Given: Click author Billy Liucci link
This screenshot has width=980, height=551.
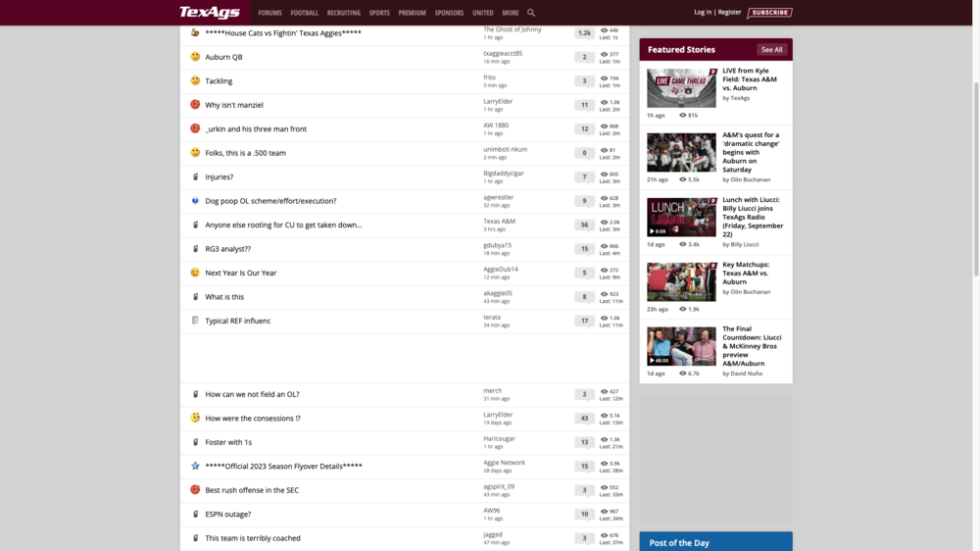Looking at the screenshot, I should [745, 244].
